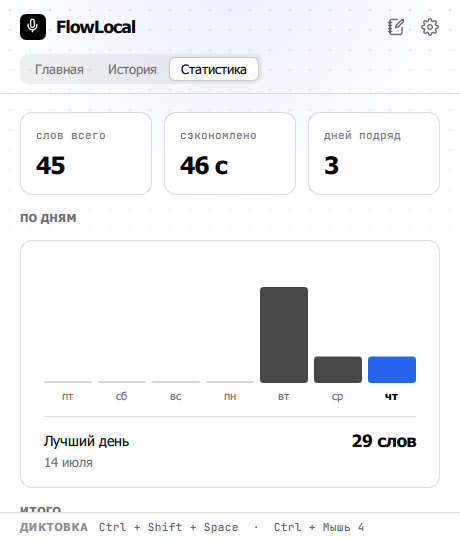Select the tall вт bar in chart
The width and height of the screenshot is (460, 560).
(x=284, y=335)
